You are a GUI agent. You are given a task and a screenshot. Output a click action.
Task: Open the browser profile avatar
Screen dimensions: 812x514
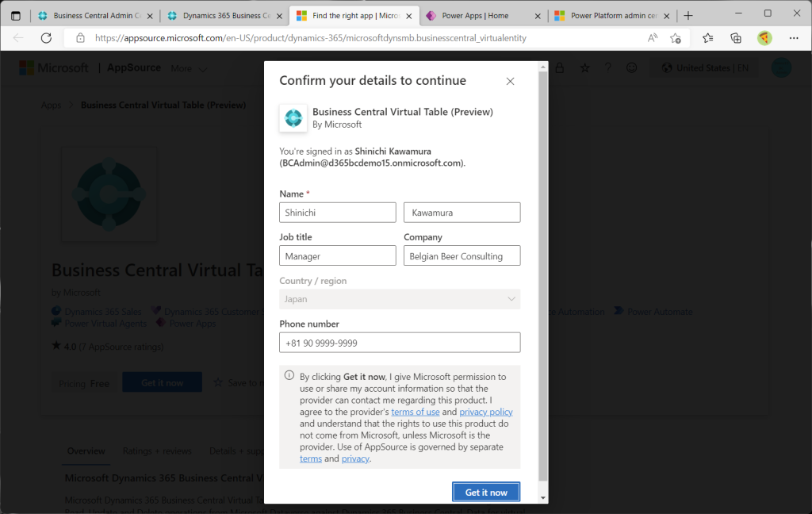coord(764,38)
